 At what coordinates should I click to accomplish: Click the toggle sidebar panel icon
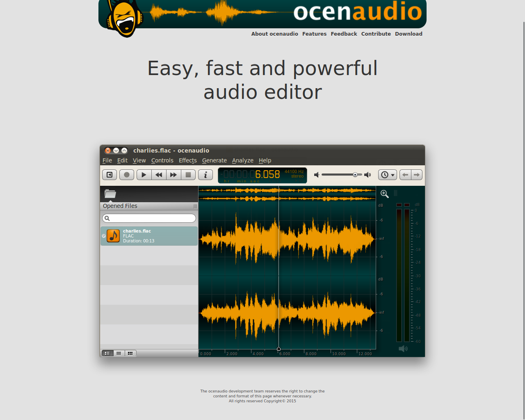point(110,175)
